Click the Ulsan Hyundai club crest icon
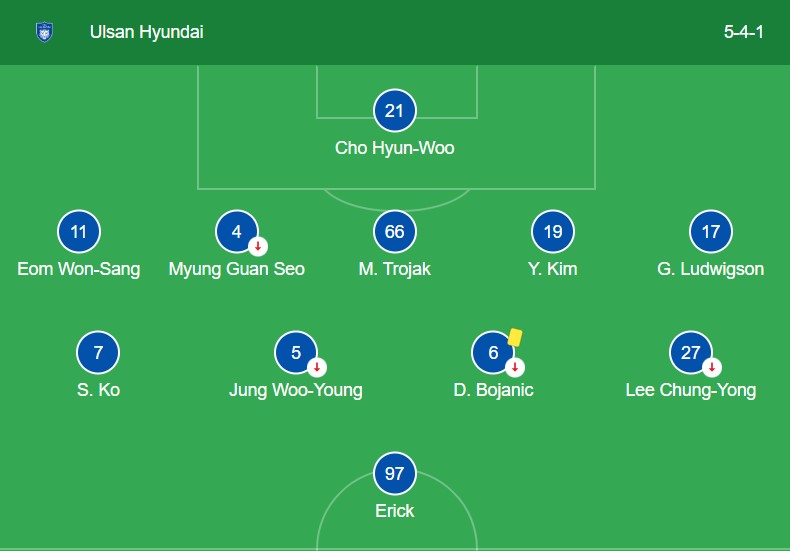 pos(44,32)
